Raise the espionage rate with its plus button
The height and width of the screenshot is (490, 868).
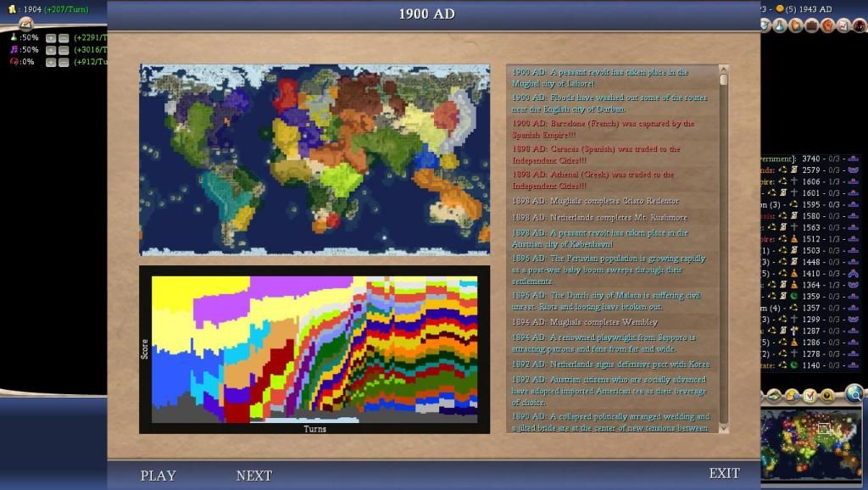pyautogui.click(x=51, y=63)
